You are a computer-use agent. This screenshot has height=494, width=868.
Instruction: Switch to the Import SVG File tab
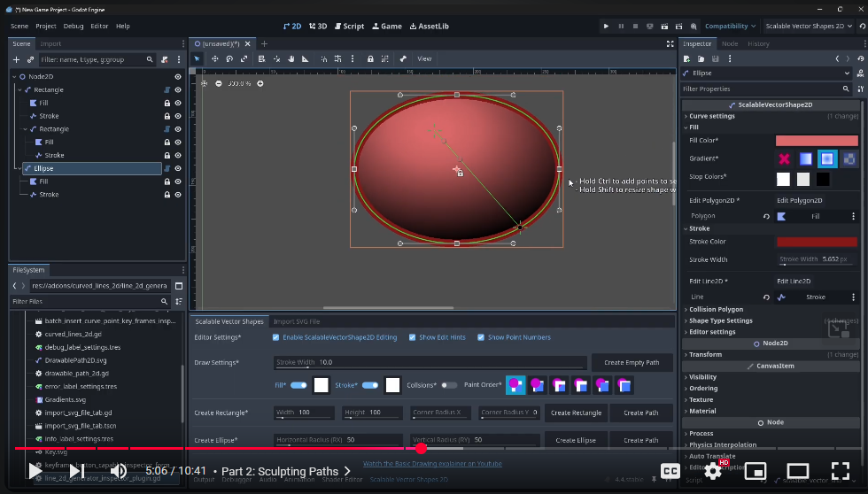(297, 321)
